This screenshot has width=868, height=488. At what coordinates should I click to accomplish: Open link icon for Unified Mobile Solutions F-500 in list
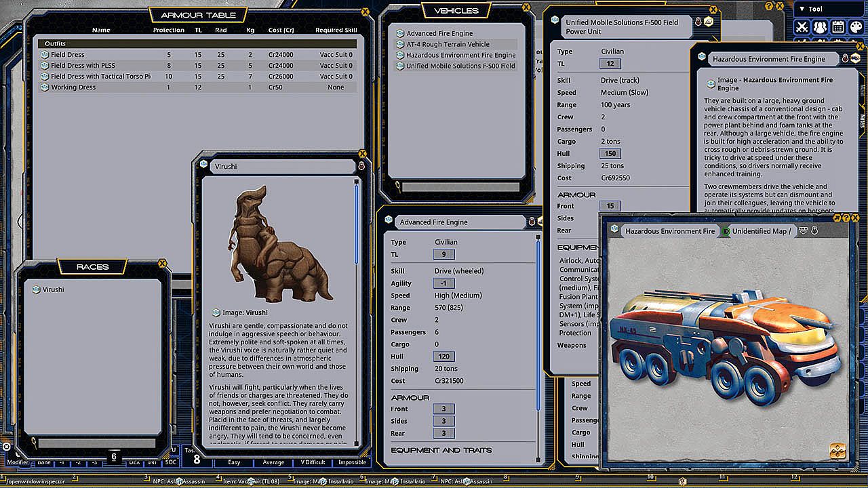[x=400, y=66]
